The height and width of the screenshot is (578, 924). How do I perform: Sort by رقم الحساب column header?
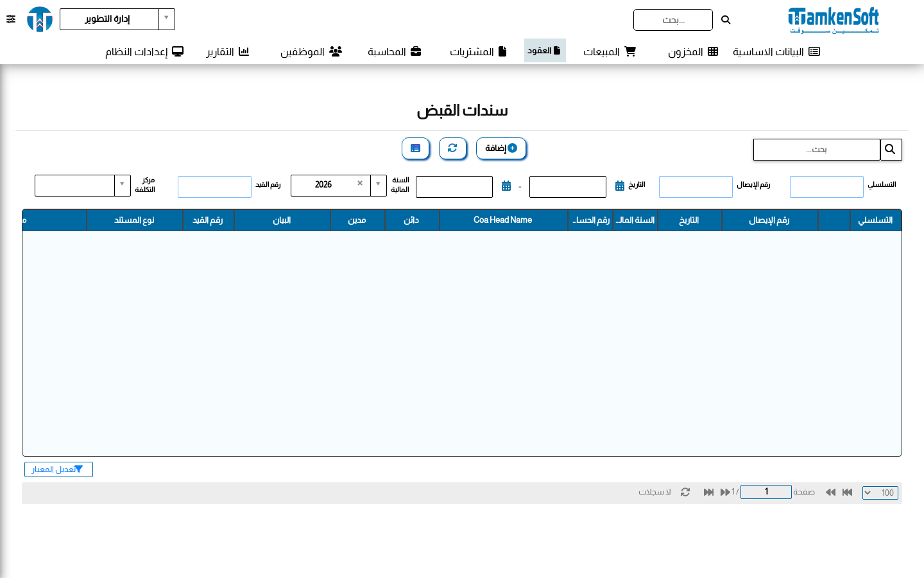pyautogui.click(x=590, y=220)
